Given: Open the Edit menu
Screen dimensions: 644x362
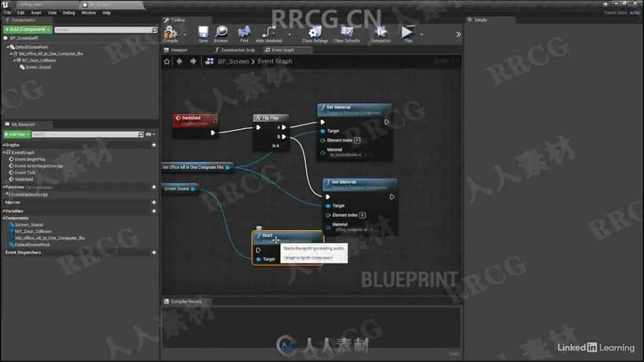Looking at the screenshot, I should (x=20, y=12).
